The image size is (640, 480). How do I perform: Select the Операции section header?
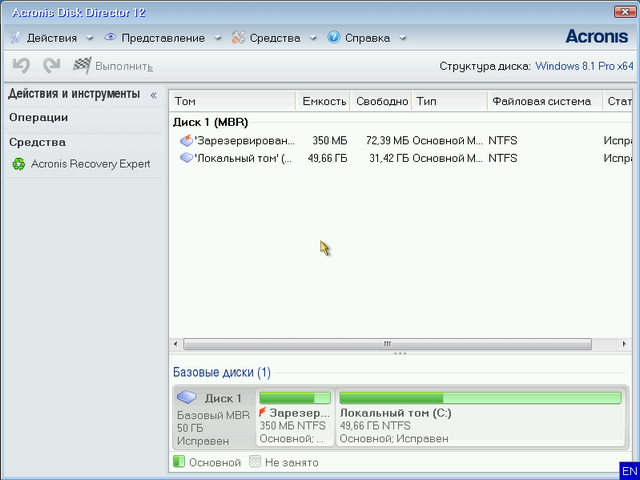click(38, 118)
